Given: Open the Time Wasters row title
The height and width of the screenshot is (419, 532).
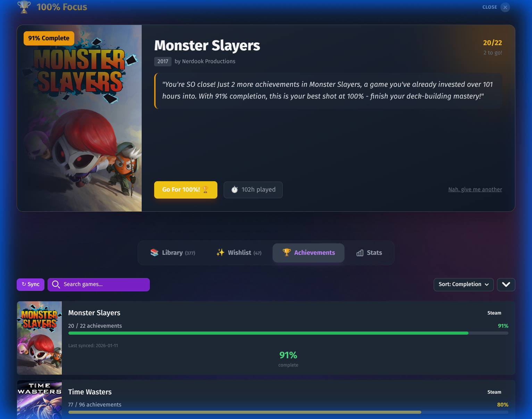Looking at the screenshot, I should click(90, 392).
